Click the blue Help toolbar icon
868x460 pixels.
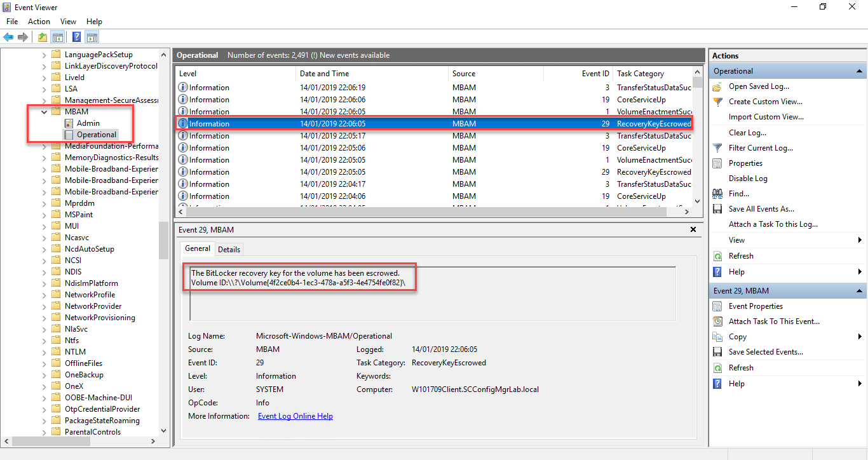[x=76, y=37]
